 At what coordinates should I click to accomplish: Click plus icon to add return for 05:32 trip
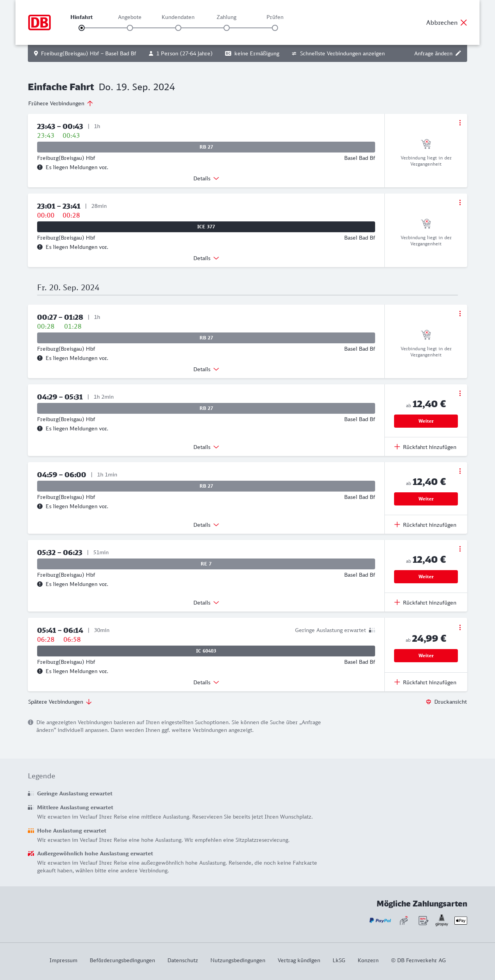(397, 602)
